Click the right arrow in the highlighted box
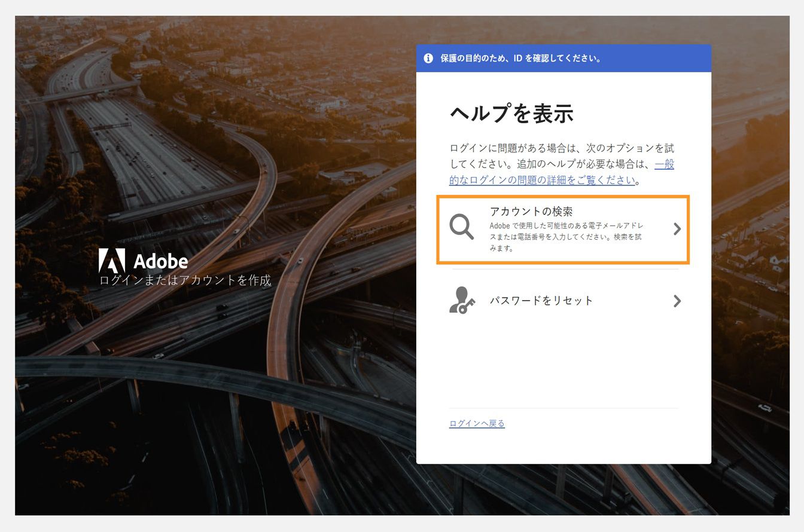 click(677, 229)
